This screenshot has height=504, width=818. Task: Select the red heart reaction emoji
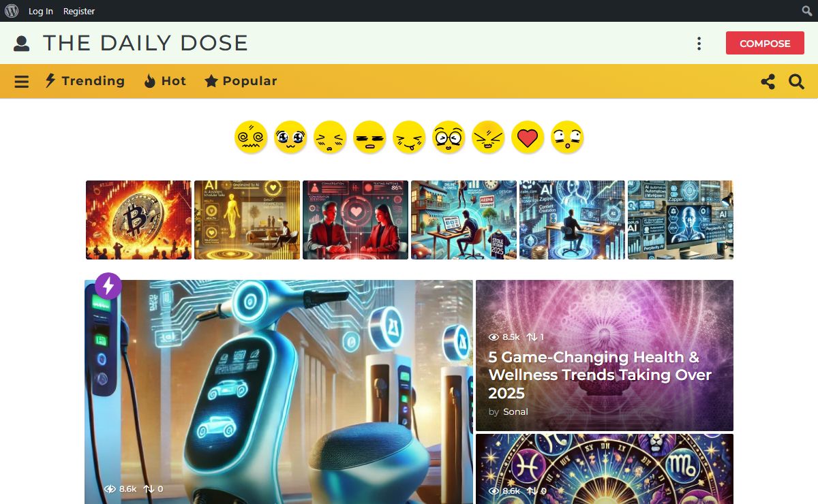[x=528, y=138]
